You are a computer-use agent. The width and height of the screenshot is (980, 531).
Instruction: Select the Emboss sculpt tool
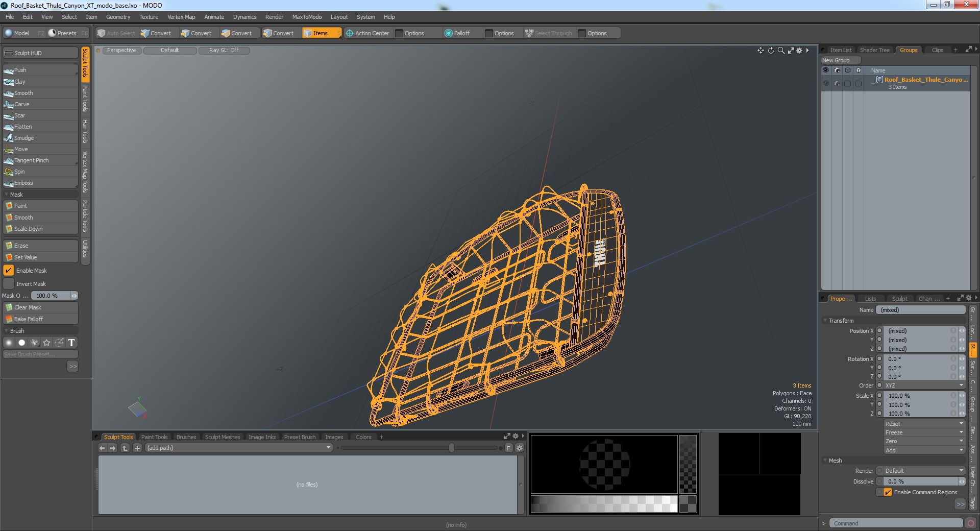click(x=40, y=183)
